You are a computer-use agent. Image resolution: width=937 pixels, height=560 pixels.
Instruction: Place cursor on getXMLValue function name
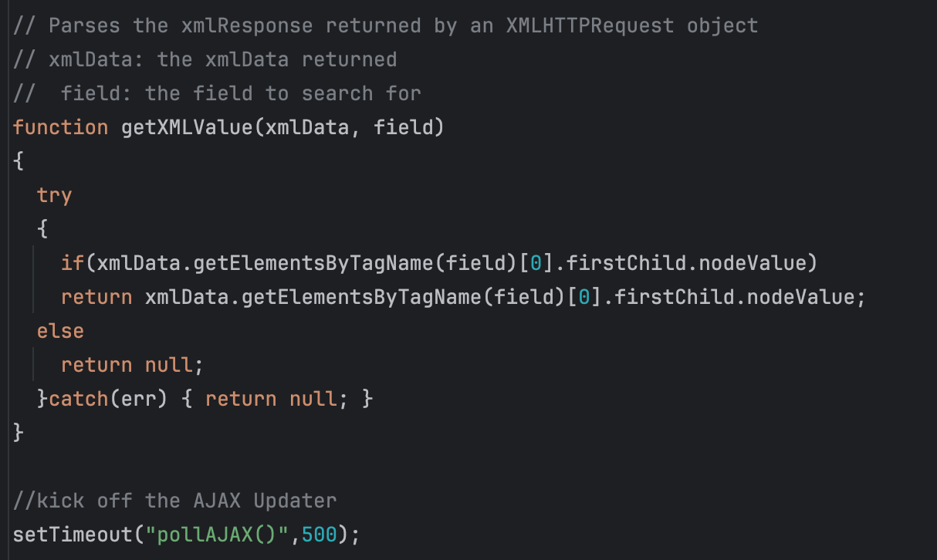click(186, 127)
